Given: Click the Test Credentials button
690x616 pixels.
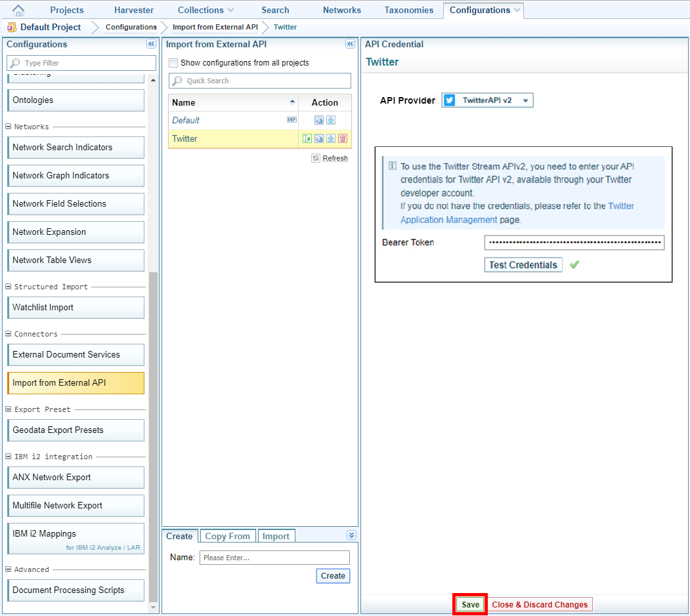Looking at the screenshot, I should pyautogui.click(x=523, y=265).
